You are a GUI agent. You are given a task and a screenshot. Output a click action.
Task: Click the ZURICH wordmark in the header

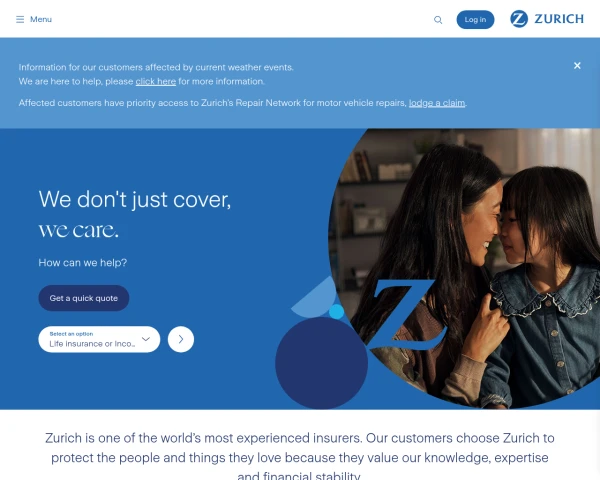tap(559, 19)
